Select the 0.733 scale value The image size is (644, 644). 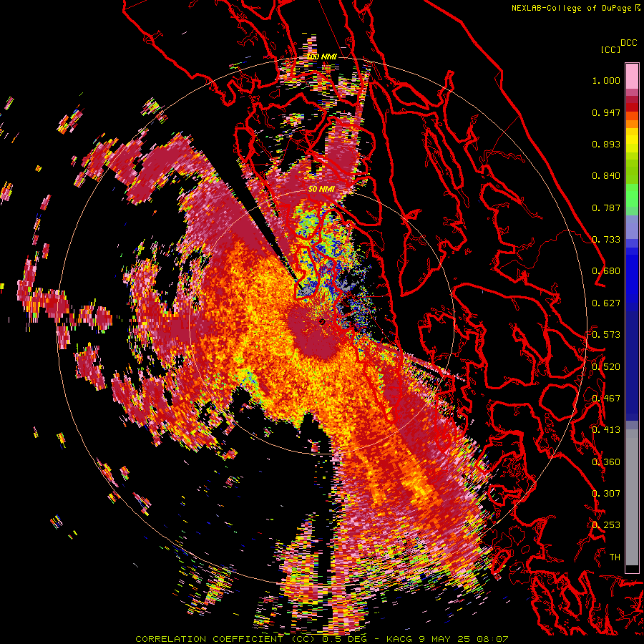pos(606,240)
